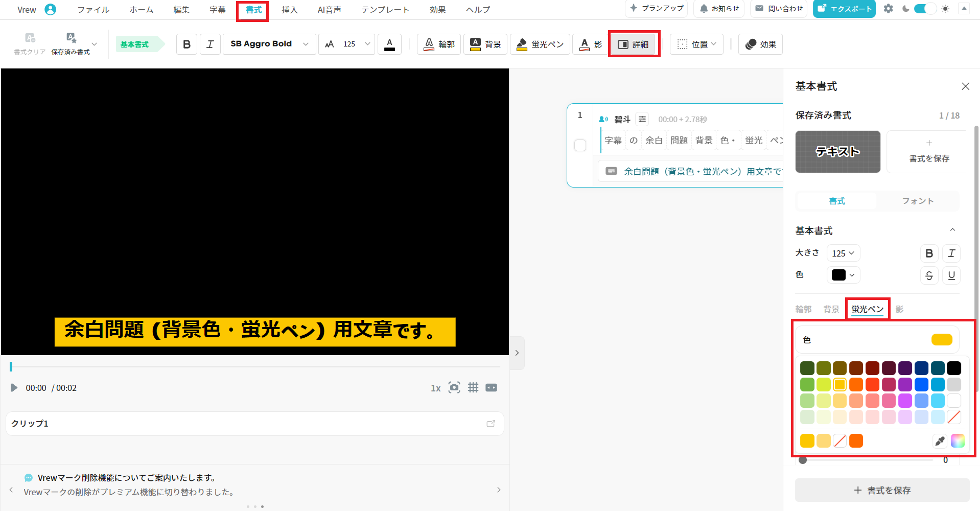Click the Vrew user profile icon
This screenshot has width=980, height=511.
point(50,9)
